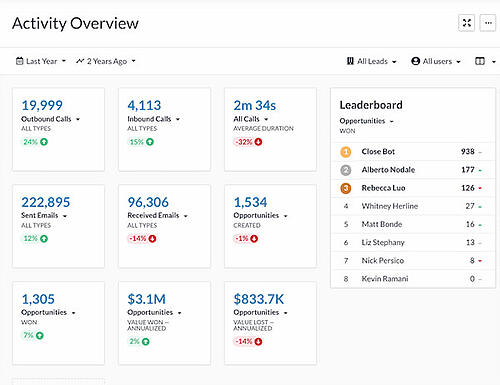Click the All users person icon
Viewport: 500px width, 385px height.
point(415,61)
